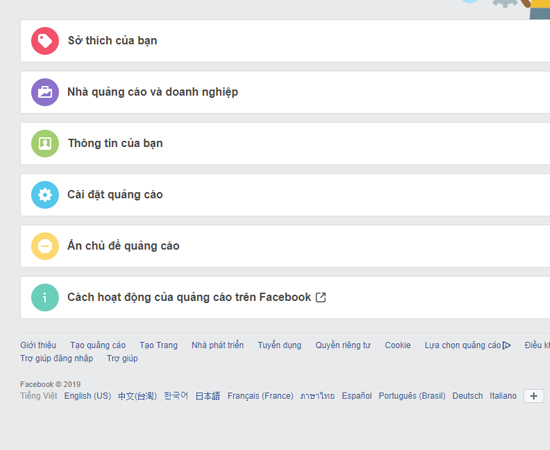Click the yellow hide ad topics icon
This screenshot has height=450, width=550.
pos(45,246)
